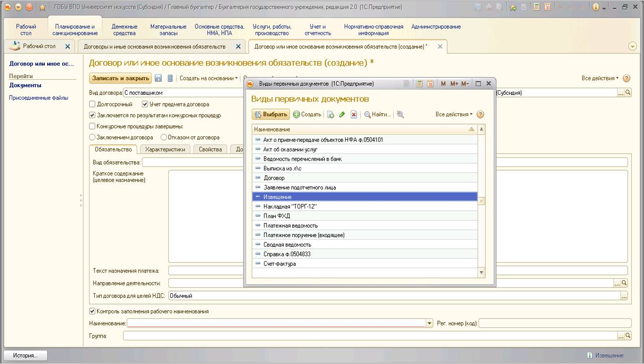Copy the selected item using the copy icon
644x364 pixels.
point(330,115)
